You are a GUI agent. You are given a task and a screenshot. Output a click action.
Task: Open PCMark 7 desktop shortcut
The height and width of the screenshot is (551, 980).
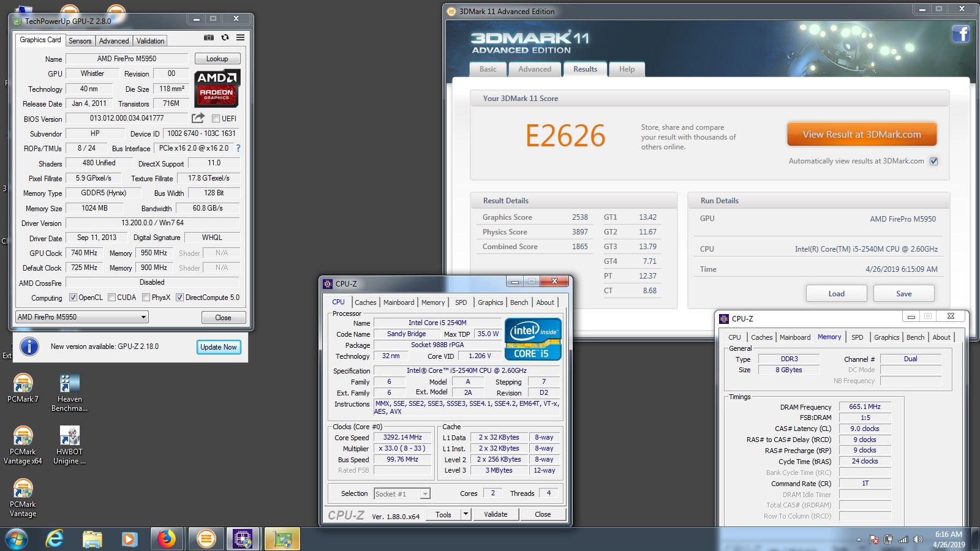click(x=23, y=388)
